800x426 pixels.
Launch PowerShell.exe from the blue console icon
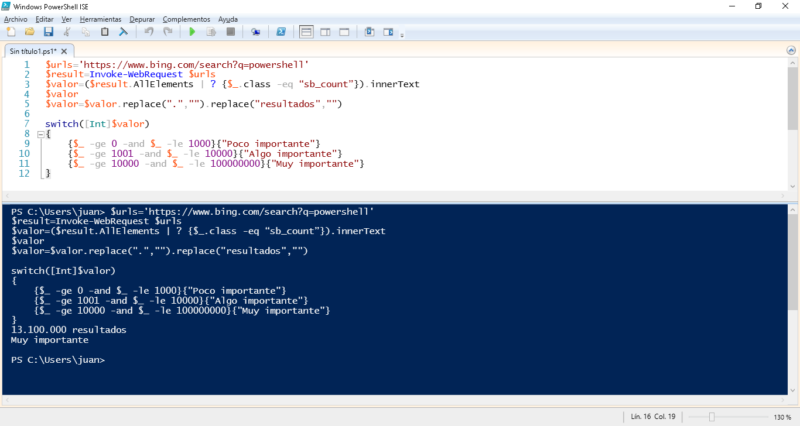point(281,32)
